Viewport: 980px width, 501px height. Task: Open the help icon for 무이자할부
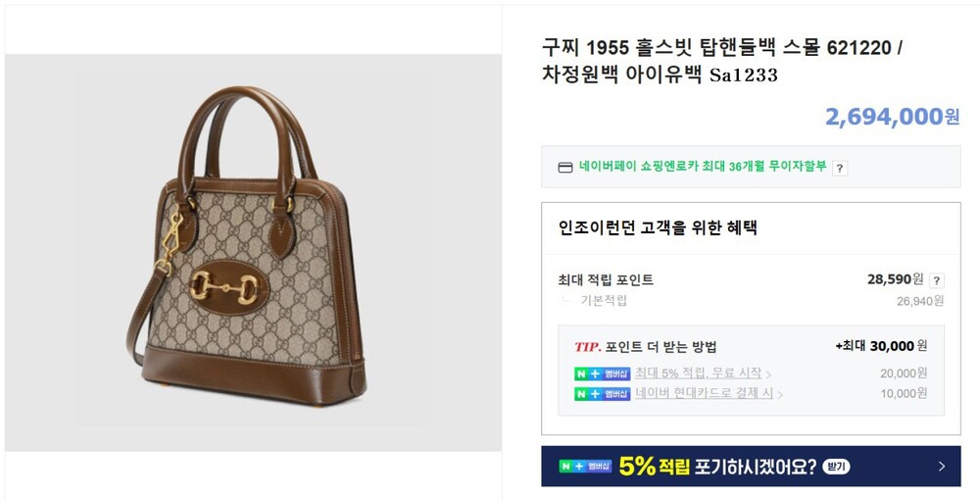coord(840,168)
